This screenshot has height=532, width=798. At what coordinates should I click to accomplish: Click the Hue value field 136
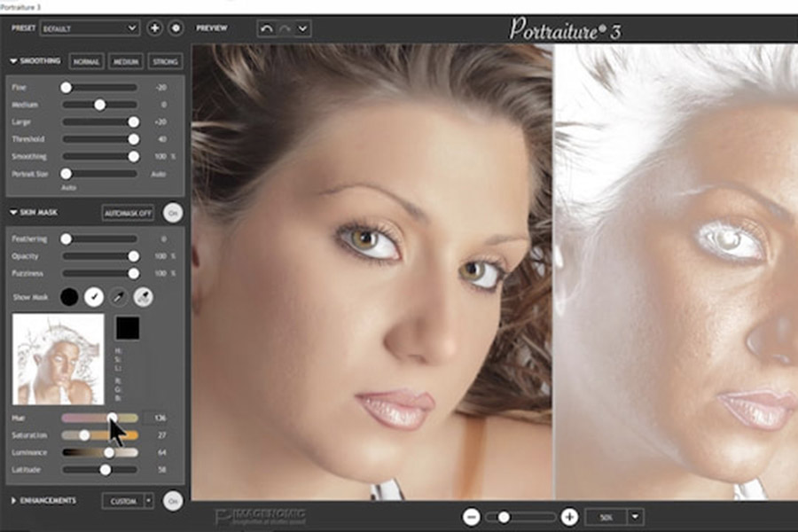(x=156, y=418)
